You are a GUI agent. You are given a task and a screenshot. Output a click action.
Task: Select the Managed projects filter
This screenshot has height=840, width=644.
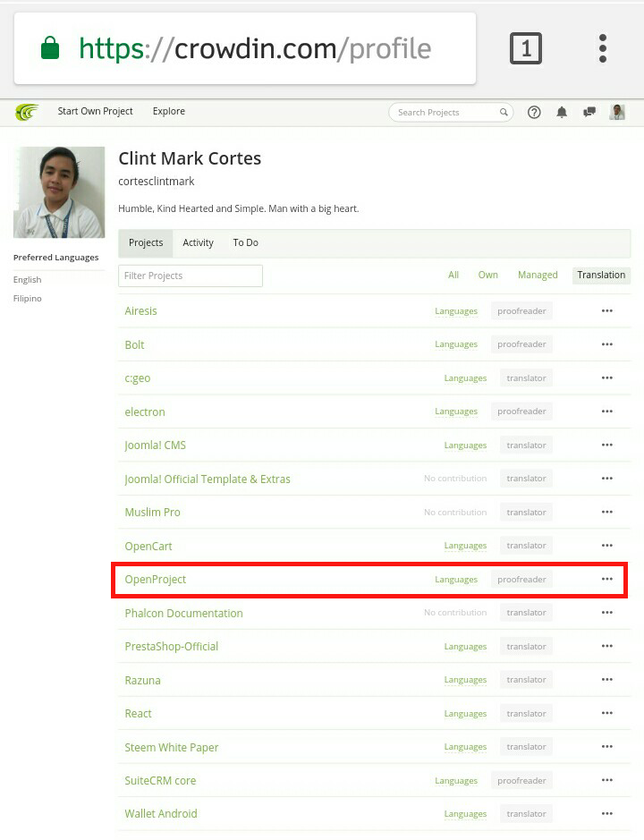(x=538, y=275)
